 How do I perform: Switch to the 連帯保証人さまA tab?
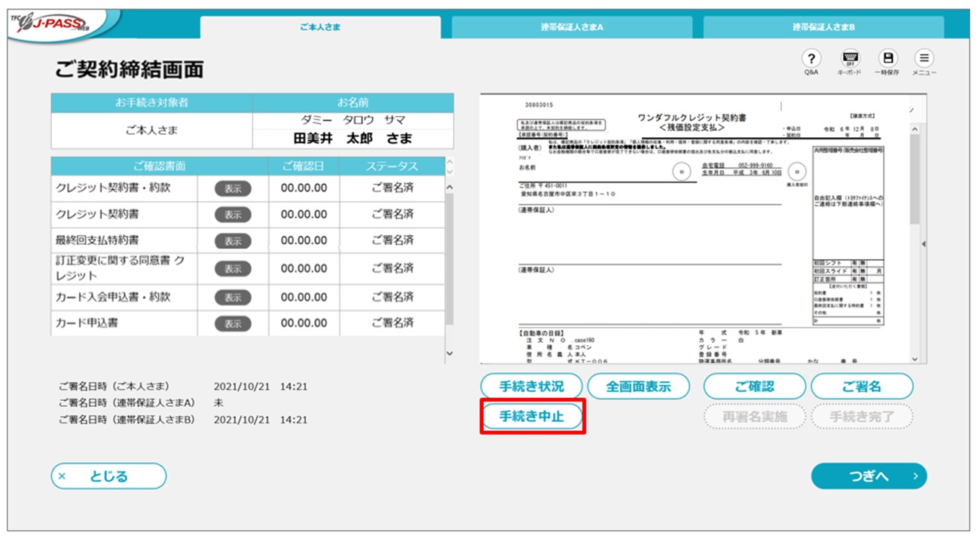coord(572,27)
